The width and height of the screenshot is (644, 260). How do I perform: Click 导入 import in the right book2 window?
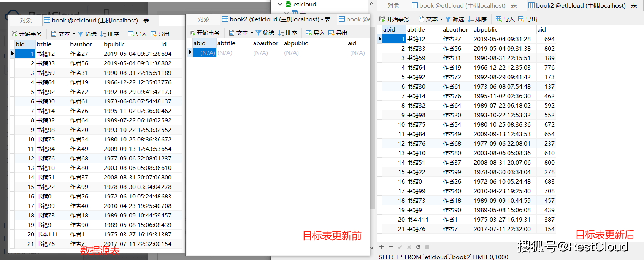(505, 19)
